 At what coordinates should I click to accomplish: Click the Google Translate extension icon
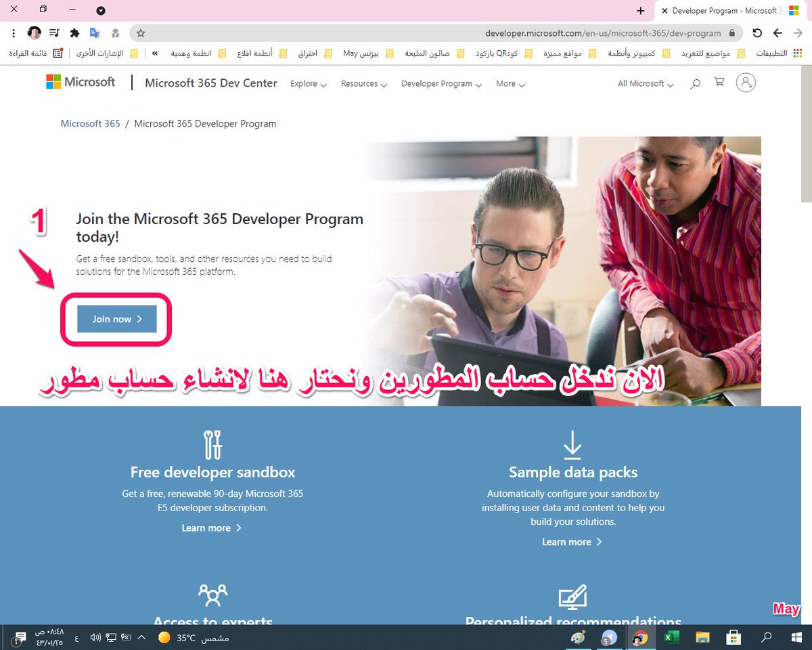[x=95, y=32]
